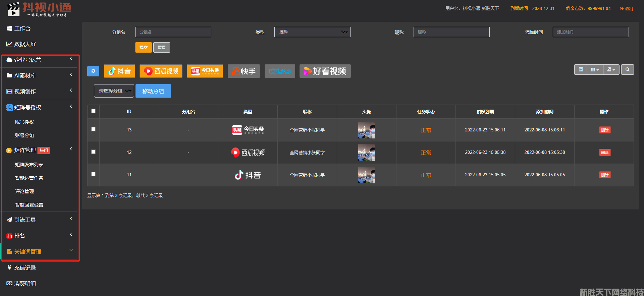Open the 请选择分组 group dropdown
Viewport: 644px width, 296px height.
point(114,91)
